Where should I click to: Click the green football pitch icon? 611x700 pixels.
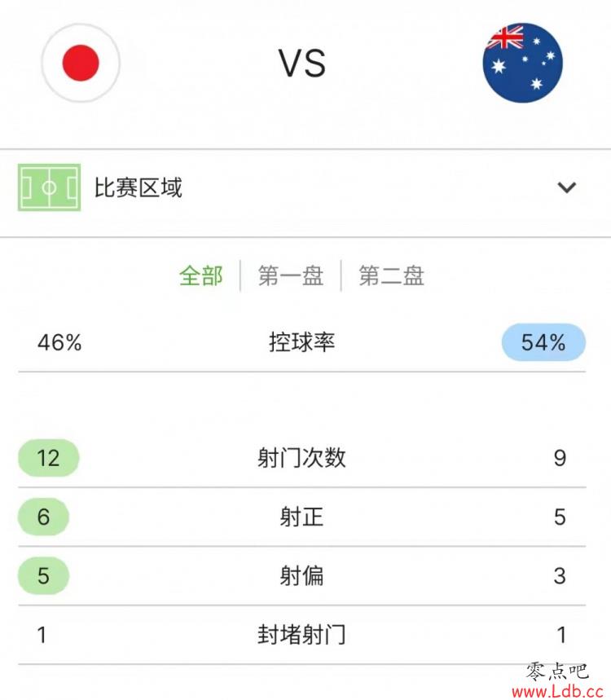49,187
